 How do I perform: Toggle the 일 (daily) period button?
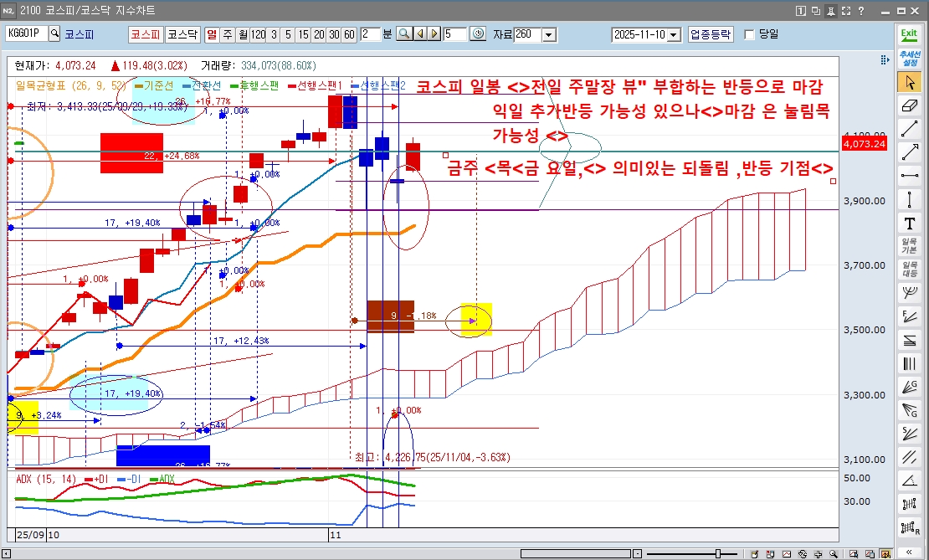[211, 34]
